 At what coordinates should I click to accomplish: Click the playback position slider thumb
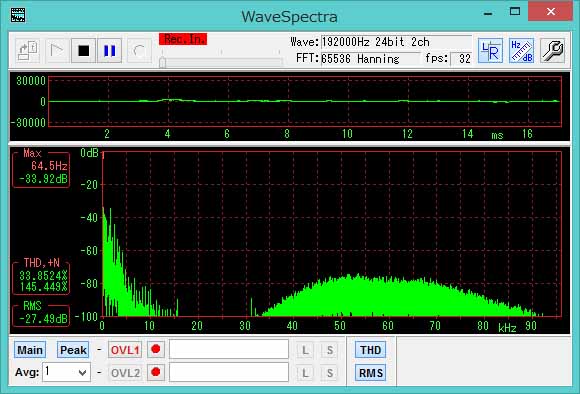click(162, 62)
